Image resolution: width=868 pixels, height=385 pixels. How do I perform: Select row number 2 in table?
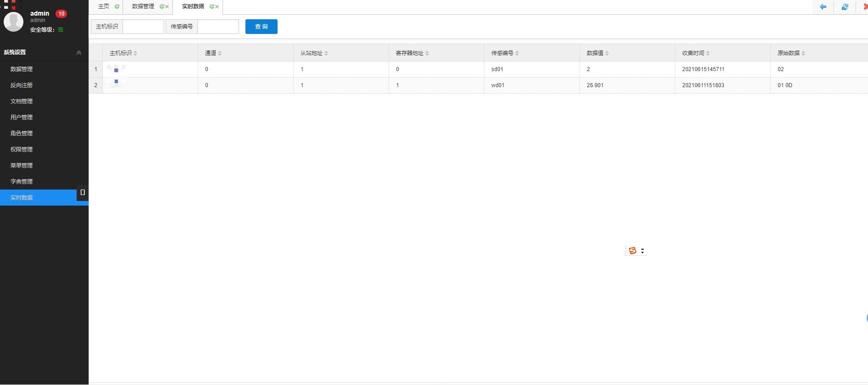[96, 85]
